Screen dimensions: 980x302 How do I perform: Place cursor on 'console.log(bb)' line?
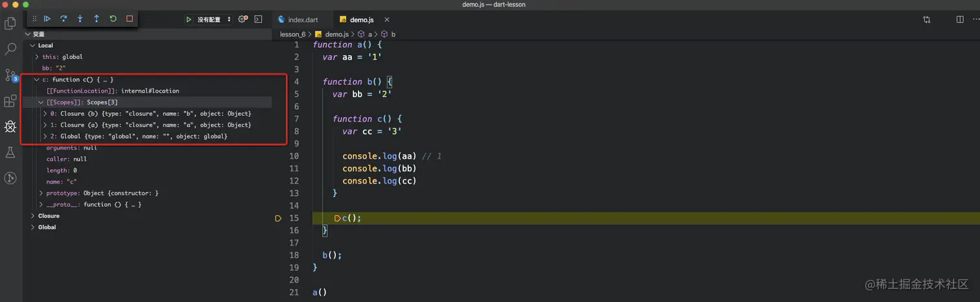[378, 168]
